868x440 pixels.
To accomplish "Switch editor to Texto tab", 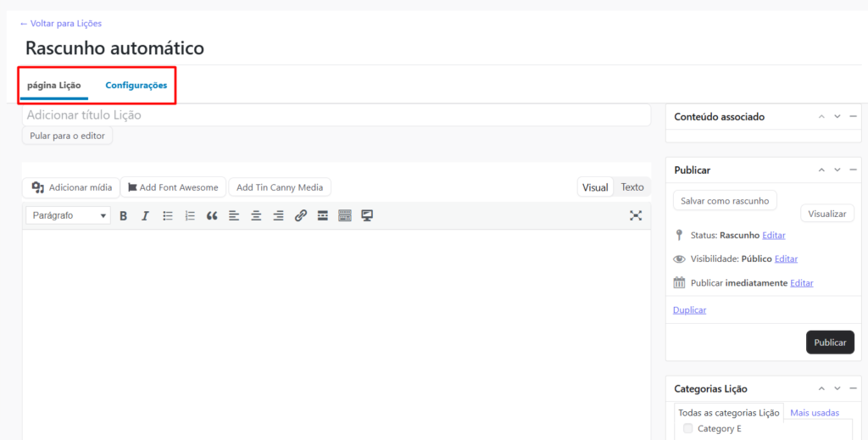I will click(632, 187).
